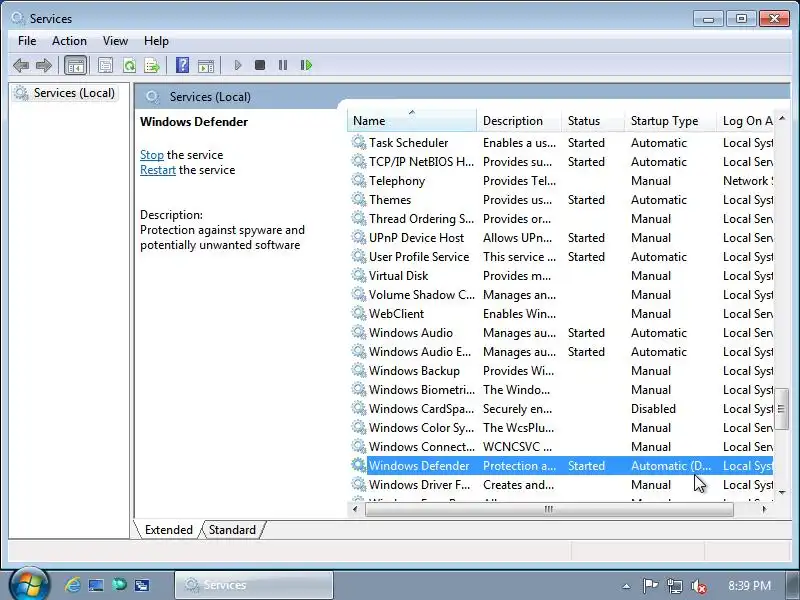
Task: Click the gear icon beside Windows Defender
Action: pos(359,465)
